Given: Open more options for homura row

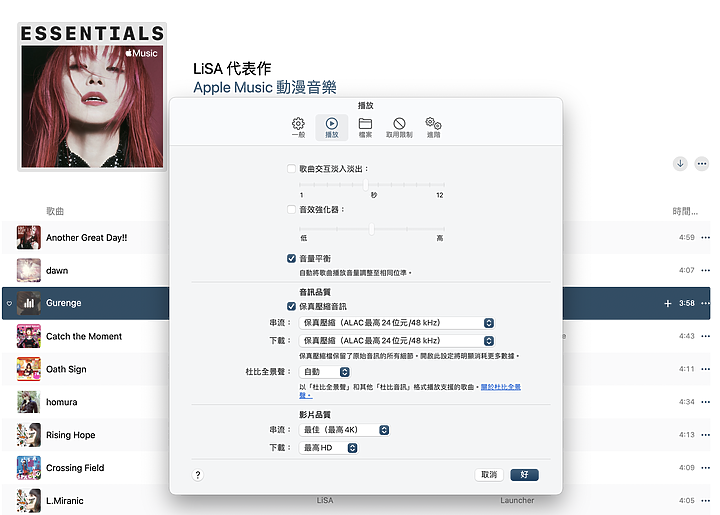Looking at the screenshot, I should (705, 402).
